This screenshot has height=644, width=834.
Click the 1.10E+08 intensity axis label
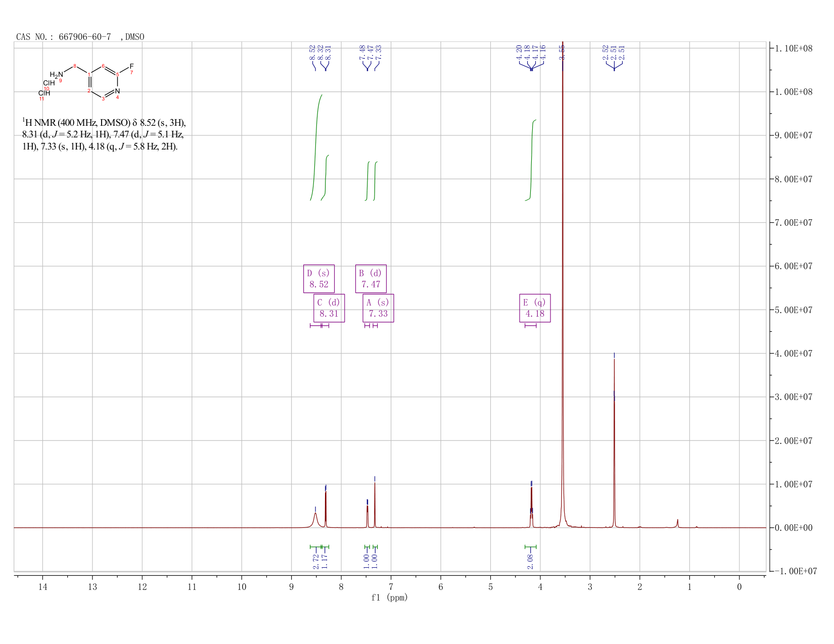pyautogui.click(x=792, y=48)
